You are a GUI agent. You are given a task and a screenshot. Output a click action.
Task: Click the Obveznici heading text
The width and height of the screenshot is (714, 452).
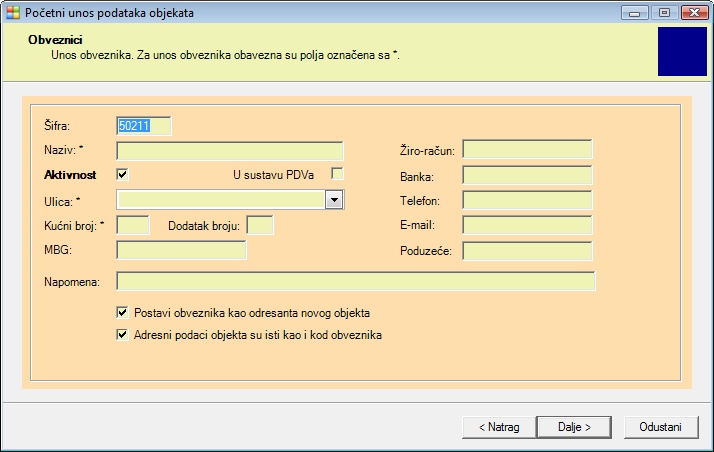[55, 40]
